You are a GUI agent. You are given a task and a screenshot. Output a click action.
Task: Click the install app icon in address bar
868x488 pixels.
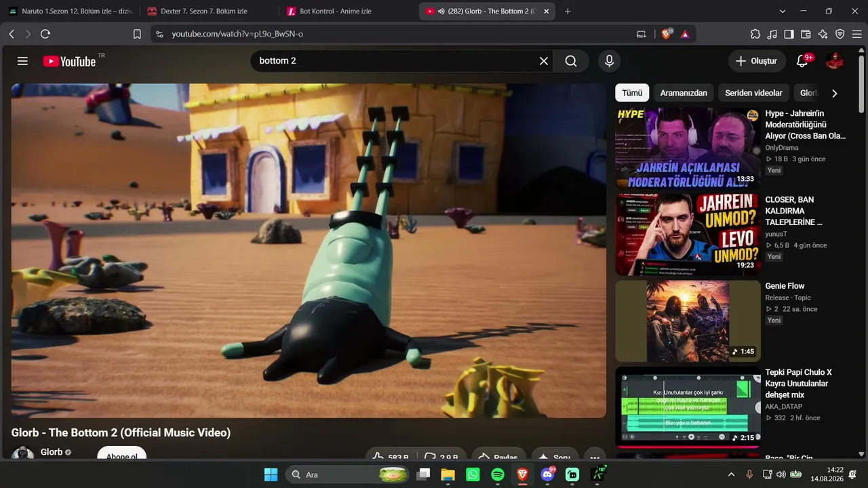[642, 34]
